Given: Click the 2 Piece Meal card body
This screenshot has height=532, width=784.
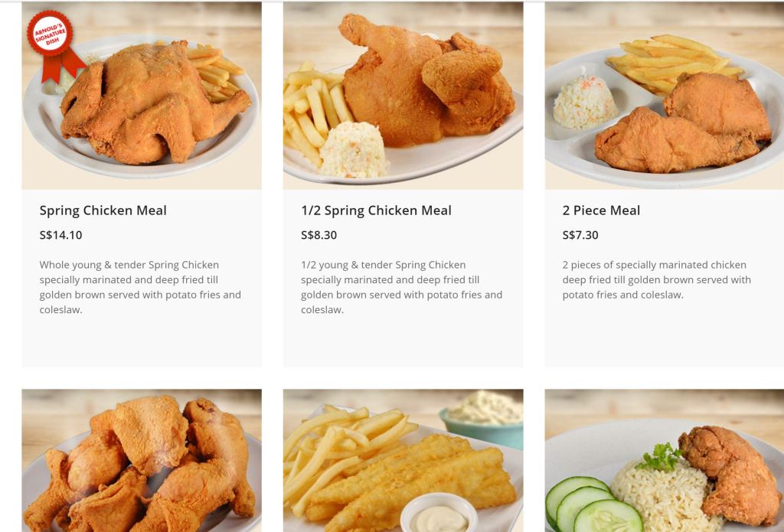Looking at the screenshot, I should [665, 278].
